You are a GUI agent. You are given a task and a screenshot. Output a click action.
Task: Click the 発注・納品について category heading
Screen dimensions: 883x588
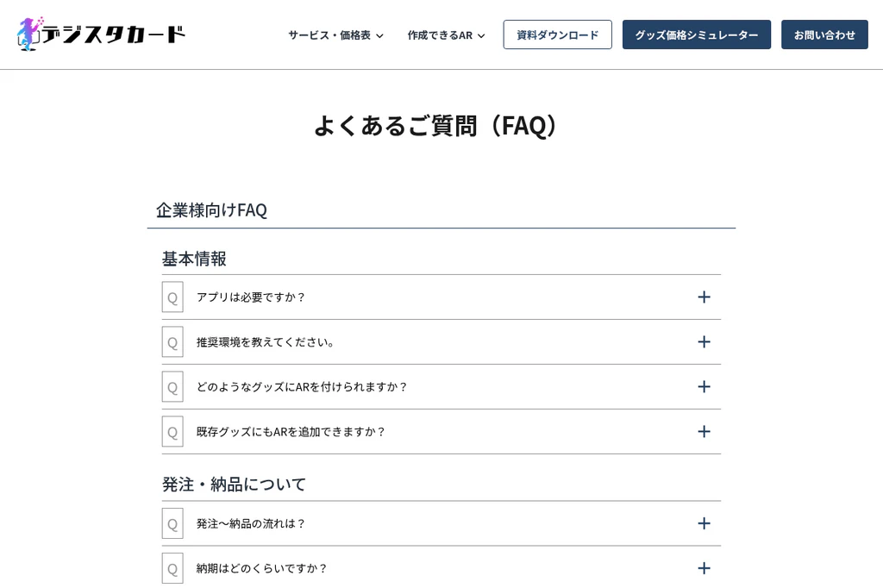[234, 485]
